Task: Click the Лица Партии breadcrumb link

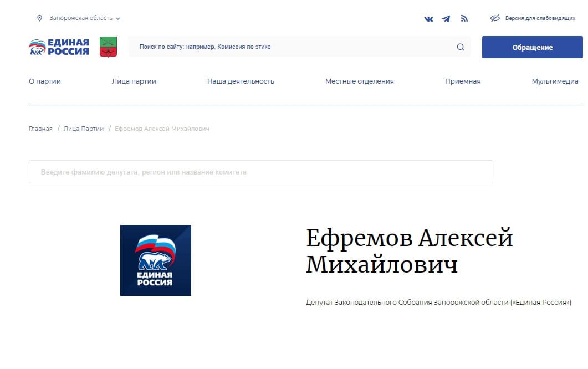Action: click(83, 128)
